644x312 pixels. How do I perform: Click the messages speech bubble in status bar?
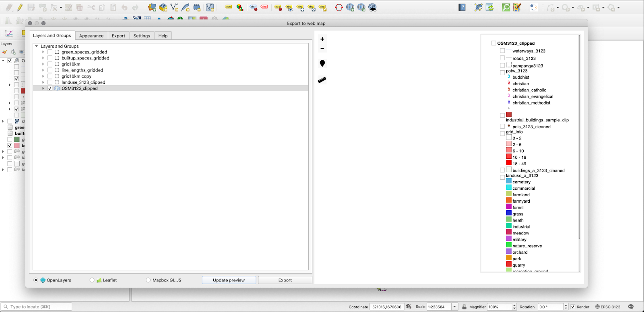(631, 307)
